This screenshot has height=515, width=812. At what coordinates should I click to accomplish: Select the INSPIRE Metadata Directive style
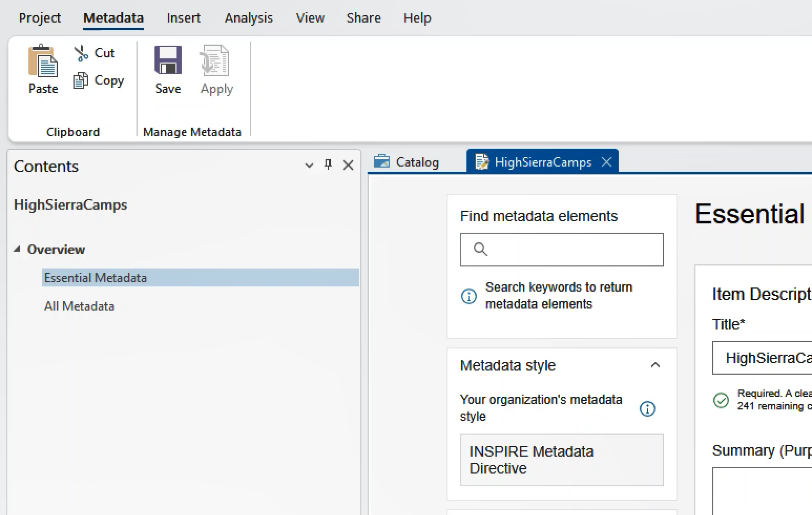point(561,459)
